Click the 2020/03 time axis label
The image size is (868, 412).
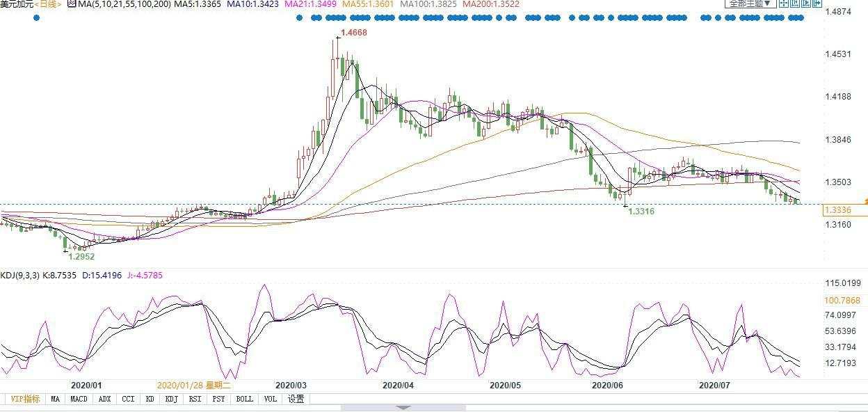pos(291,385)
